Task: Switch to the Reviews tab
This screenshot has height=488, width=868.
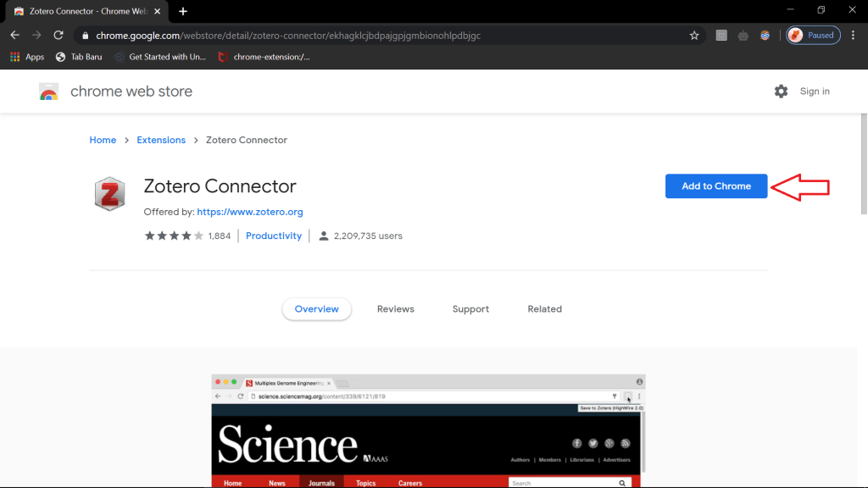Action: [395, 309]
